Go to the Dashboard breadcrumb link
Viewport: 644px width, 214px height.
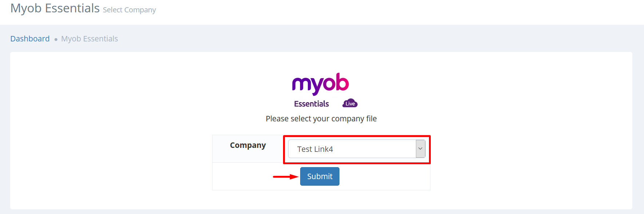pyautogui.click(x=30, y=39)
